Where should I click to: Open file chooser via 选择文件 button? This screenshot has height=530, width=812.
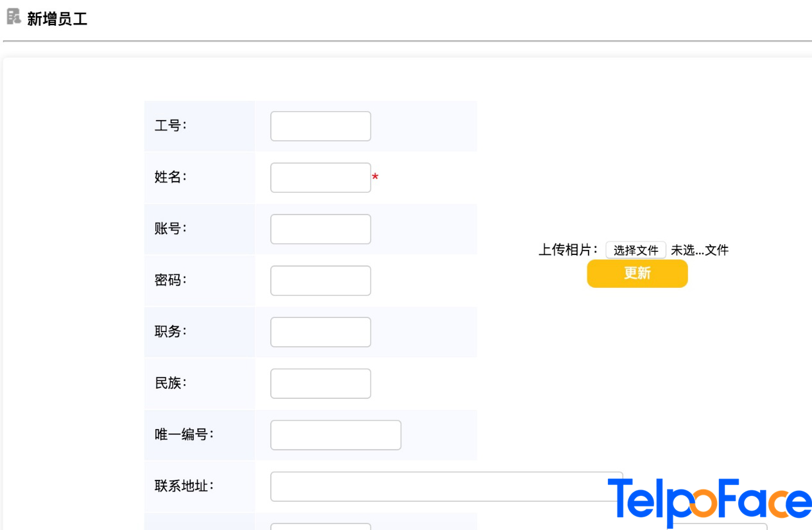click(635, 250)
